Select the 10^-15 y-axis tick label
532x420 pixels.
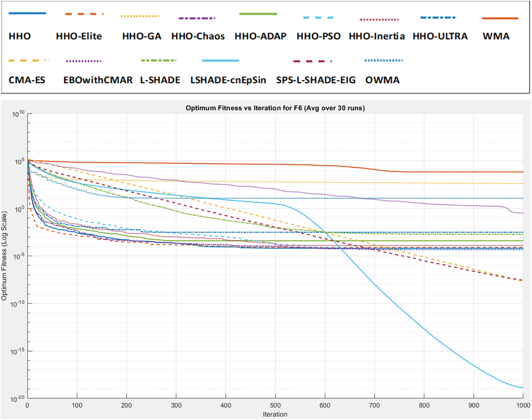(x=17, y=352)
